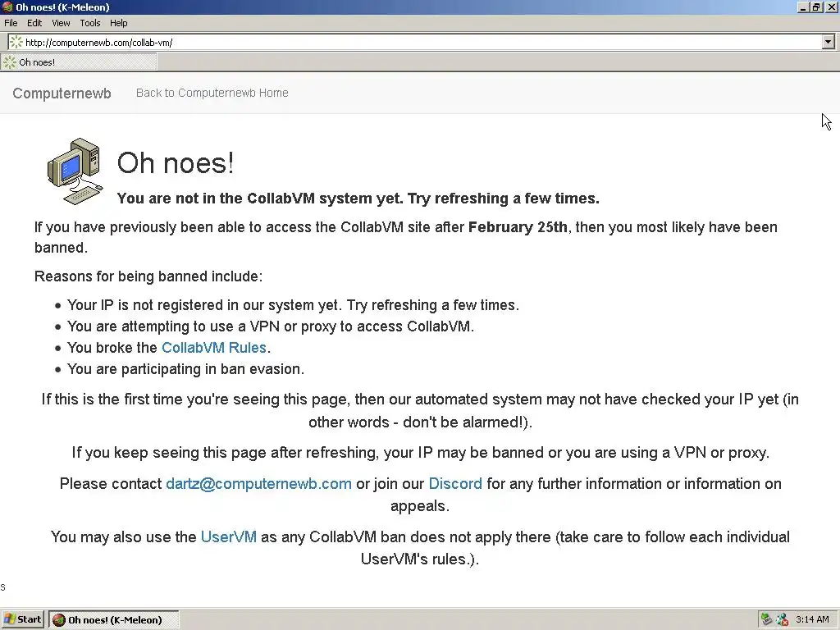The height and width of the screenshot is (630, 840).
Task: Click the disconnected-network tray icon with red X
Action: (782, 620)
